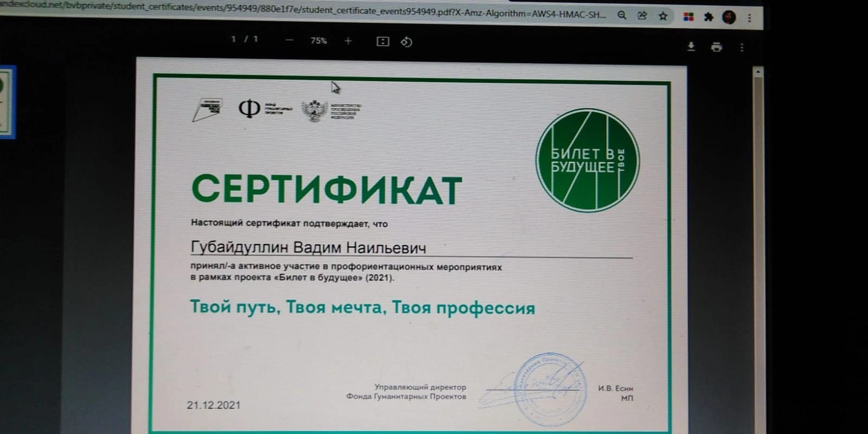Click the name Губайдуллин Вадим Наильевич
Image resolution: width=868 pixels, height=434 pixels.
(308, 248)
